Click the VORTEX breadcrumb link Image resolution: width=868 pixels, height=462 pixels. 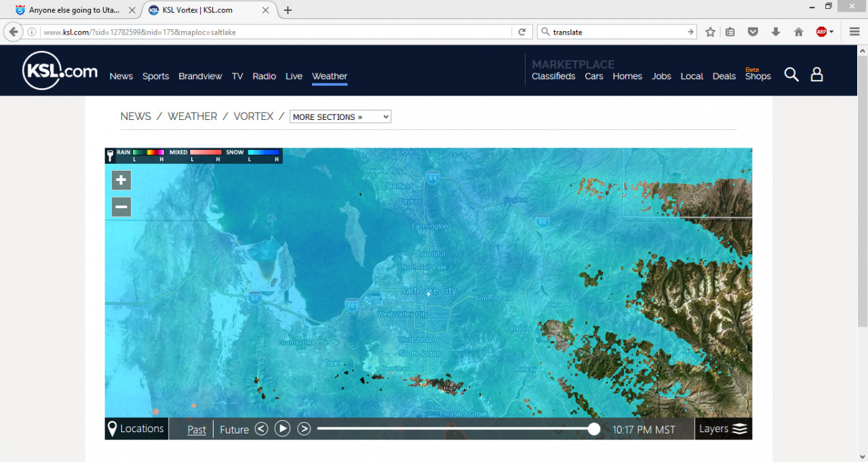(254, 117)
